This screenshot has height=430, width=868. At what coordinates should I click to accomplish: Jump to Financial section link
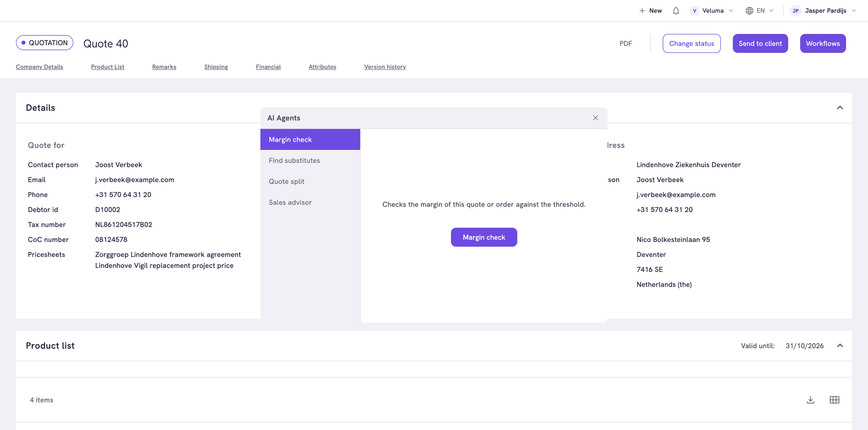pyautogui.click(x=268, y=67)
